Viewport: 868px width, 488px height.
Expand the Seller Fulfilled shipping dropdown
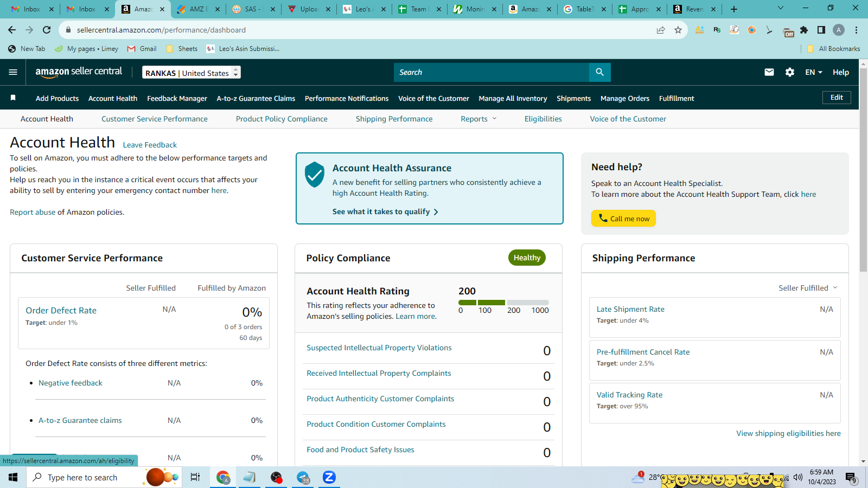coord(808,288)
